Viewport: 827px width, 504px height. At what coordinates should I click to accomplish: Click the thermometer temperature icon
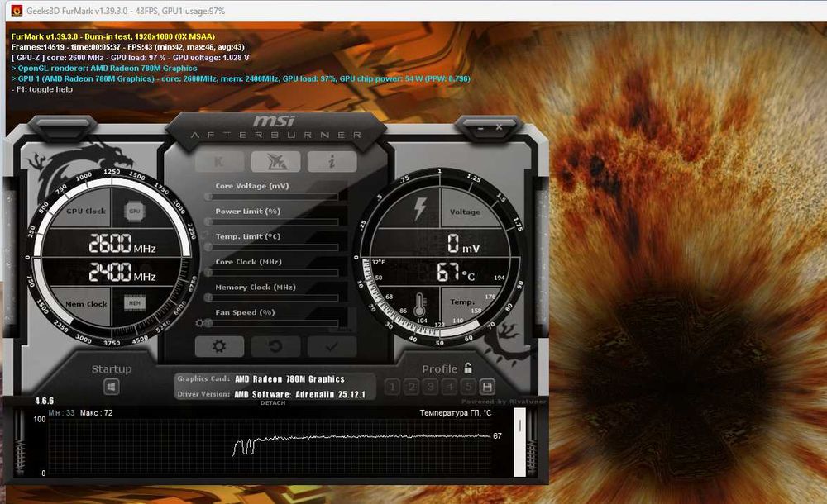click(x=420, y=305)
